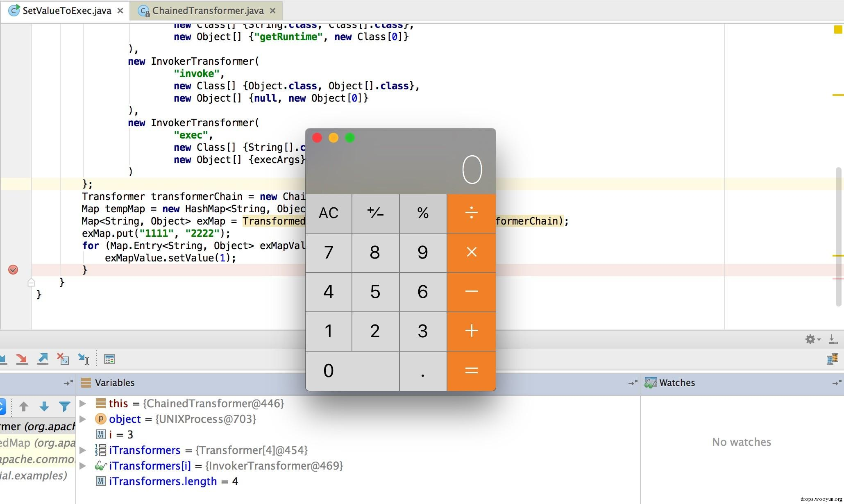
Task: Click the Drop Frame icon
Action: click(x=63, y=359)
